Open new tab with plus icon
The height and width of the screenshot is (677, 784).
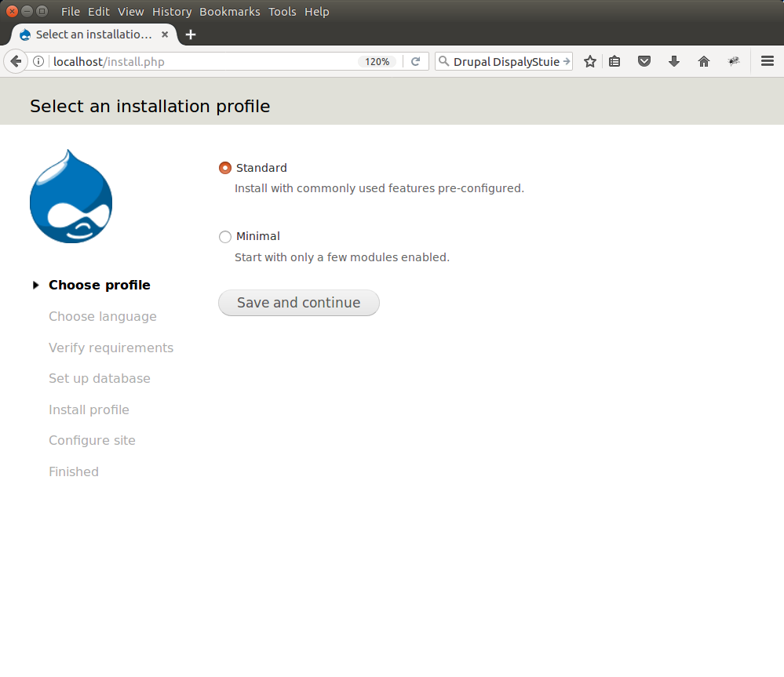[x=191, y=35]
